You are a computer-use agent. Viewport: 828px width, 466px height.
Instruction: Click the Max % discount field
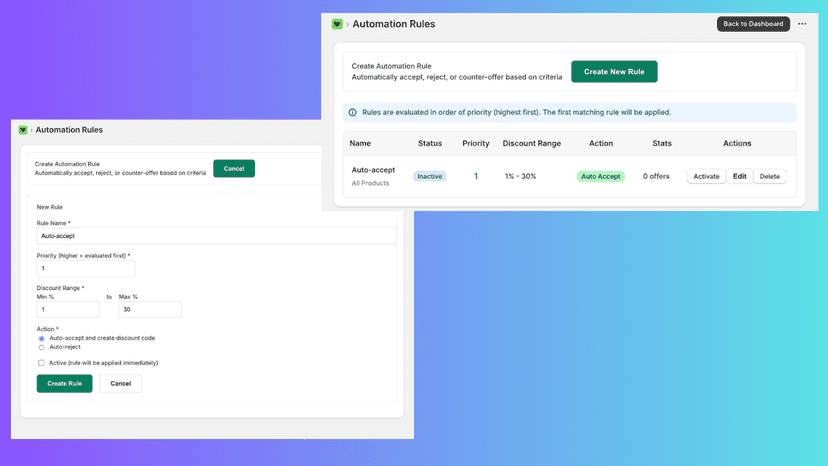[150, 309]
